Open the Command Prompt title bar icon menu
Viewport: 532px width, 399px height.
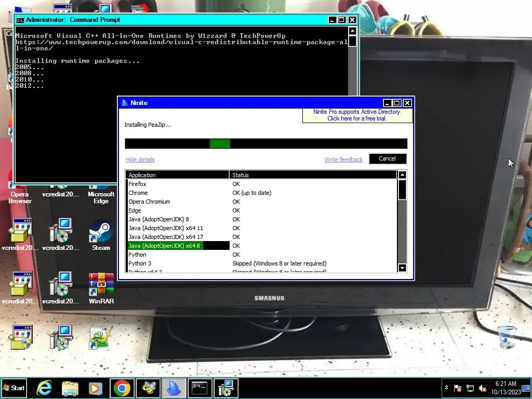click(20, 20)
